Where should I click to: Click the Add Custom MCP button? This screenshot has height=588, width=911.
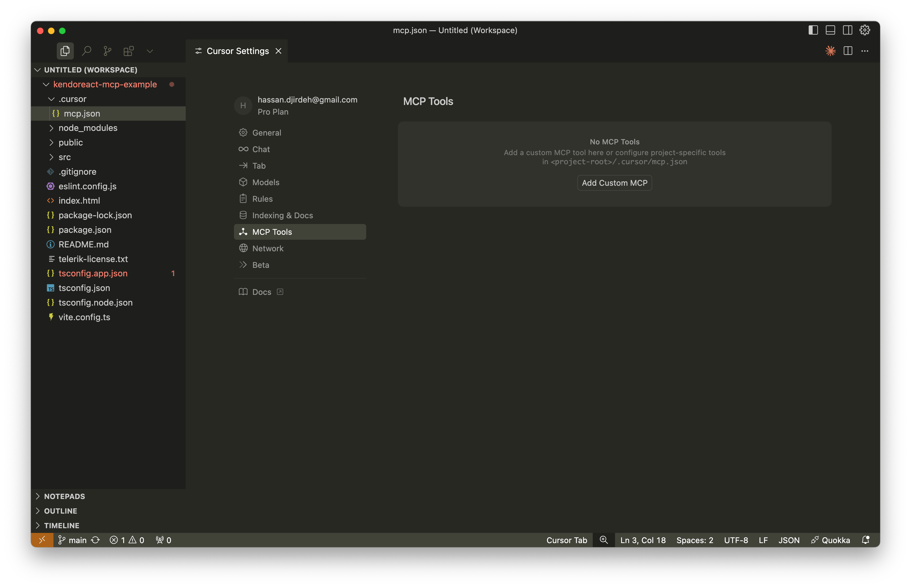(614, 182)
